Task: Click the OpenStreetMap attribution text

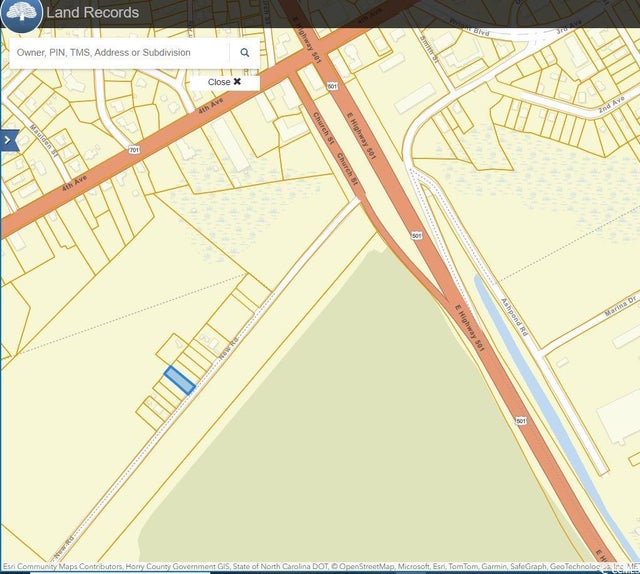Action: click(372, 567)
